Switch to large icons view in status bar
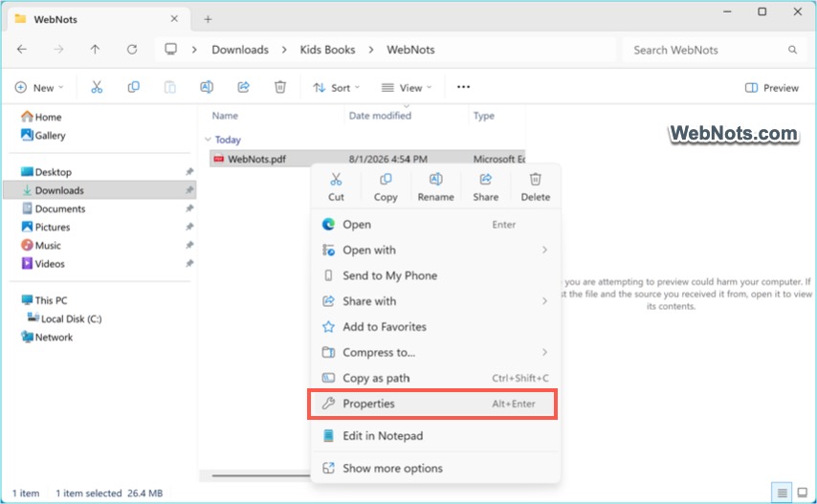 803,492
